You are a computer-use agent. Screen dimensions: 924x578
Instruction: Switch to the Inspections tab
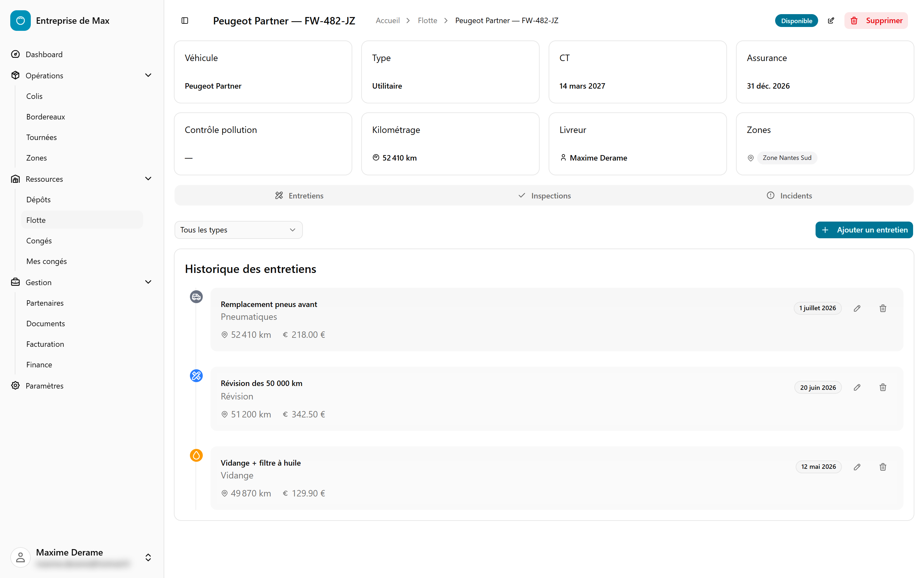[544, 195]
